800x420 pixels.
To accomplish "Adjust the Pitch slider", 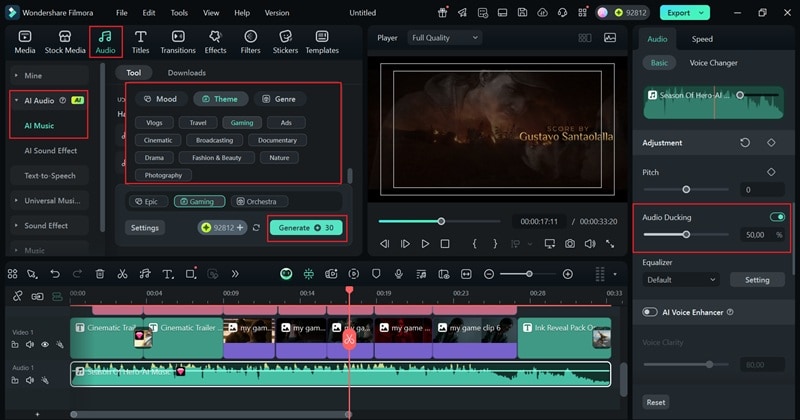I will [686, 189].
